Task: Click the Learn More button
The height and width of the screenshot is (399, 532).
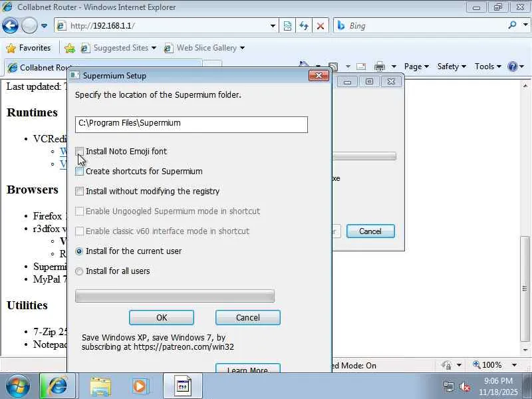Action: point(247,368)
